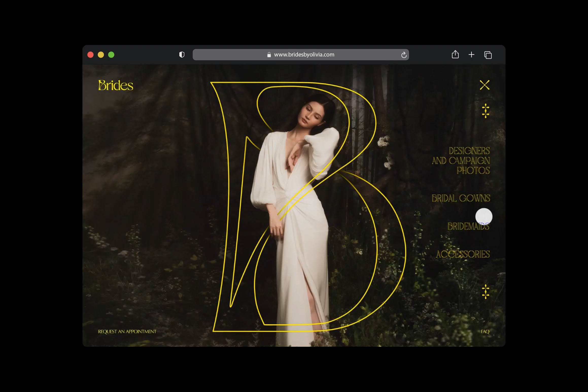
Task: Click the Request an Appointment link
Action: (x=127, y=332)
